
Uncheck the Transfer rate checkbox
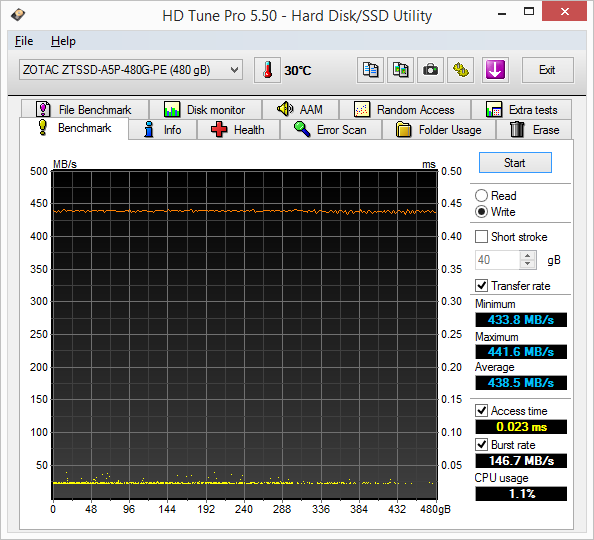pyautogui.click(x=481, y=285)
